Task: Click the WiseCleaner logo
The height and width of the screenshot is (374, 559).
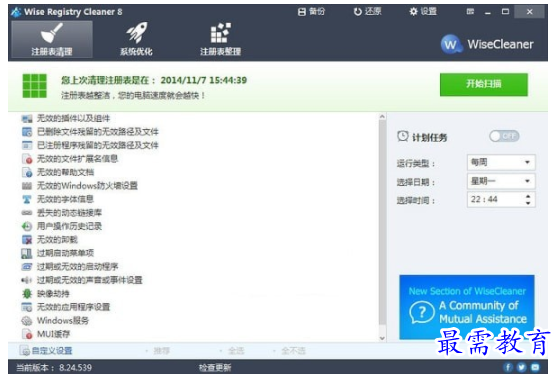Action: pos(487,44)
